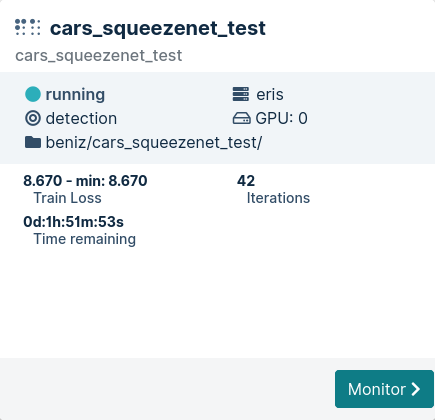Click the grey cars_squeezenet_test subtitle
This screenshot has height=420, width=435.
[x=99, y=56]
